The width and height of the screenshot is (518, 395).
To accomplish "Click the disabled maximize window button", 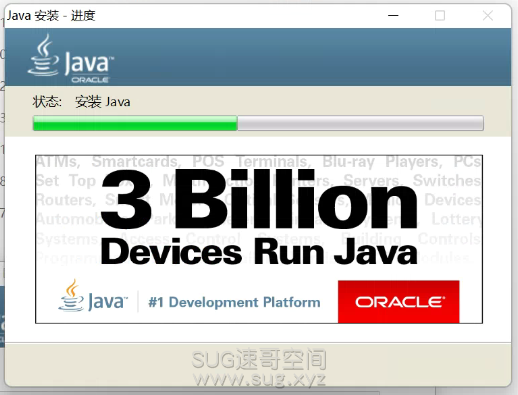I will coord(440,15).
